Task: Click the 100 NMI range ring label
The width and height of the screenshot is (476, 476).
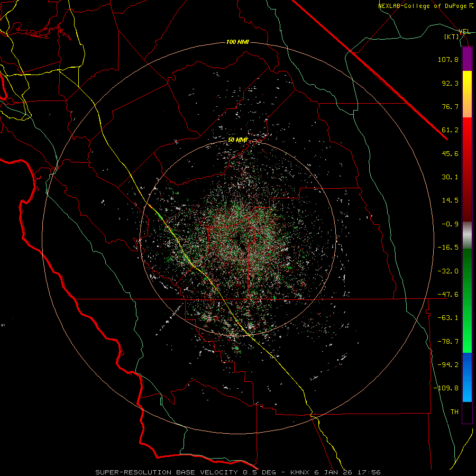Action: [237, 42]
